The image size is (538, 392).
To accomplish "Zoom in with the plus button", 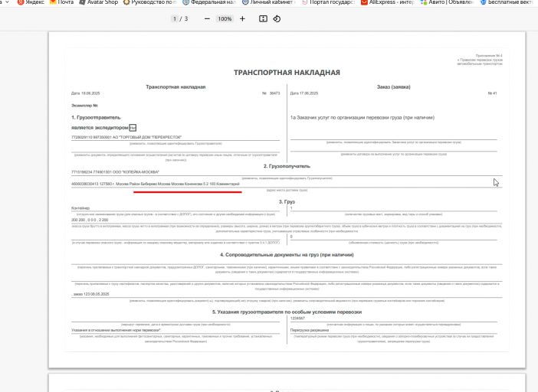I will click(x=243, y=19).
